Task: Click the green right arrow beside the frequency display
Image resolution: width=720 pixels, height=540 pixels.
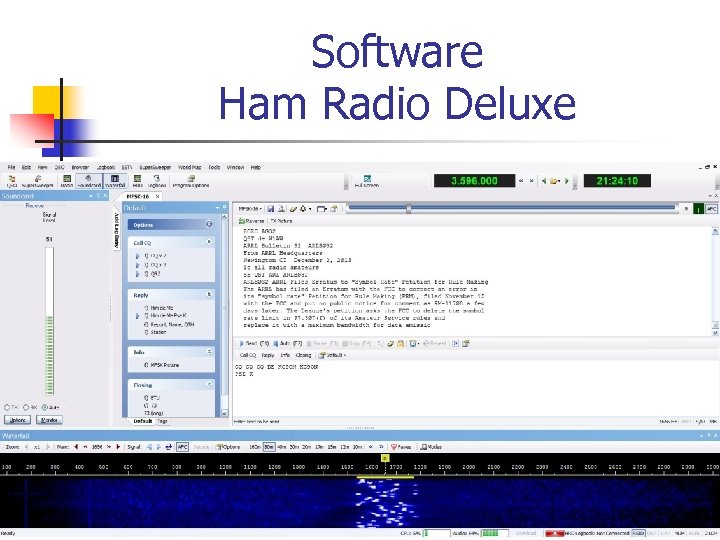Action: (567, 181)
